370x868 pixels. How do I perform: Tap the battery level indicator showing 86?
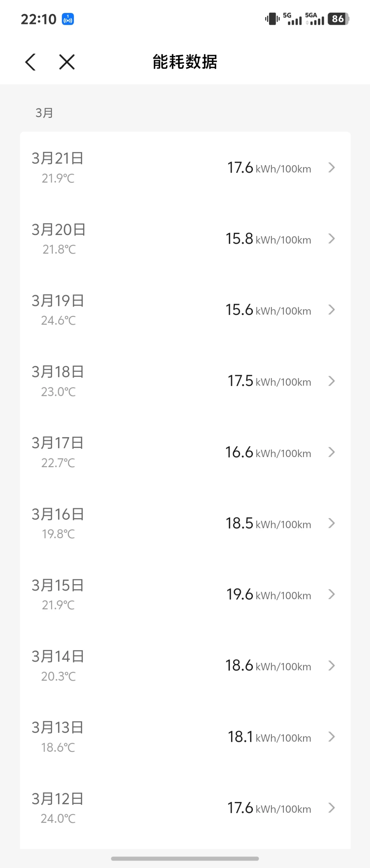point(338,19)
